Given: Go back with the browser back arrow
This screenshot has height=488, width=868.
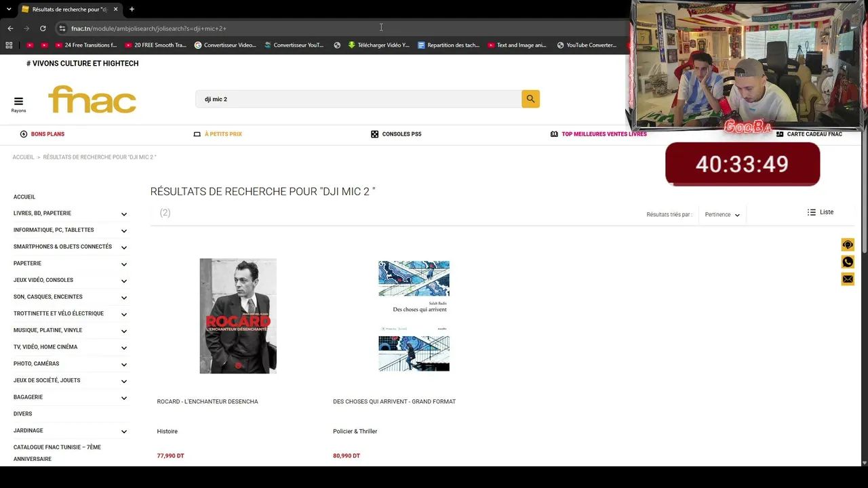Looking at the screenshot, I should [x=10, y=28].
